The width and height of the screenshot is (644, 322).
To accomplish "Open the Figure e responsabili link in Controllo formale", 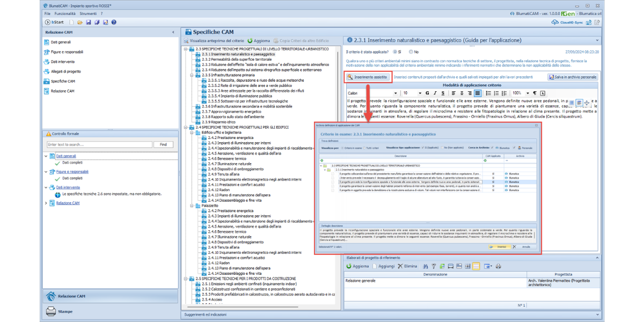I will [x=72, y=172].
